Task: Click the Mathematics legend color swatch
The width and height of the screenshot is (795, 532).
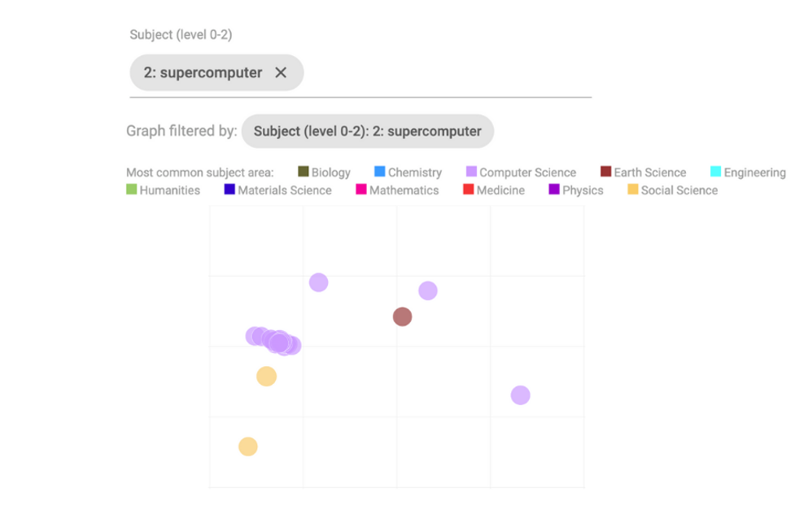Action: point(361,190)
